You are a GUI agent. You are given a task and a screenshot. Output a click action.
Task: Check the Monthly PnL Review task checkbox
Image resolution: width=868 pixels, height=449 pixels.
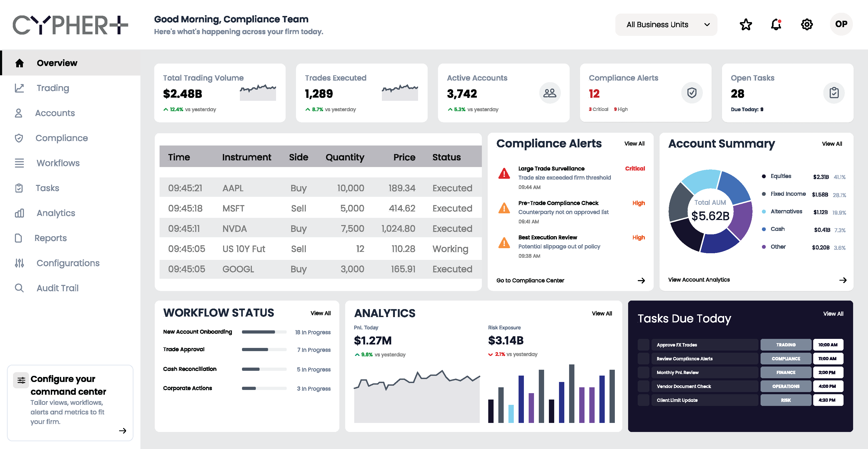(x=643, y=372)
